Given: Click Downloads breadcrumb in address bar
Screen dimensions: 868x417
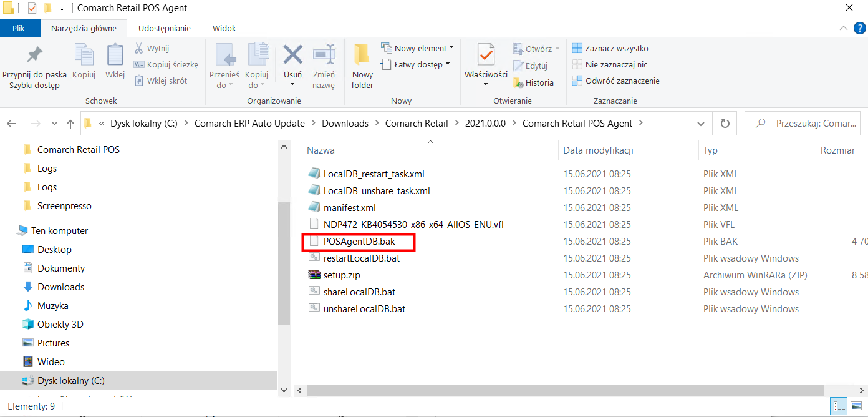Looking at the screenshot, I should coord(345,124).
